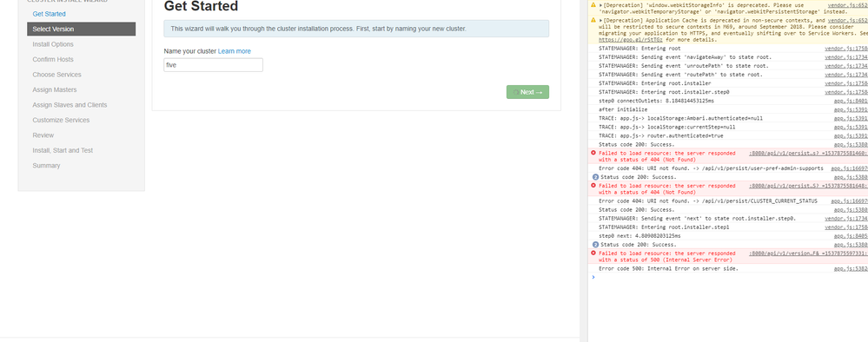Click warning icon beside webkitStorageInfo deprecation message
This screenshot has height=342, width=868.
pos(593,5)
